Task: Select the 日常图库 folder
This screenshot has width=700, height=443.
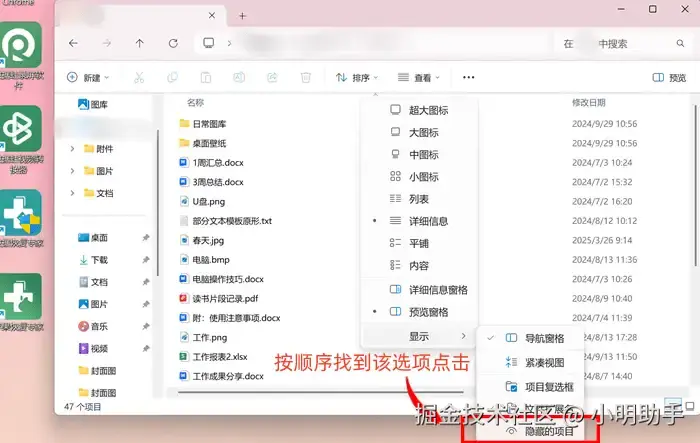Action: click(203, 124)
